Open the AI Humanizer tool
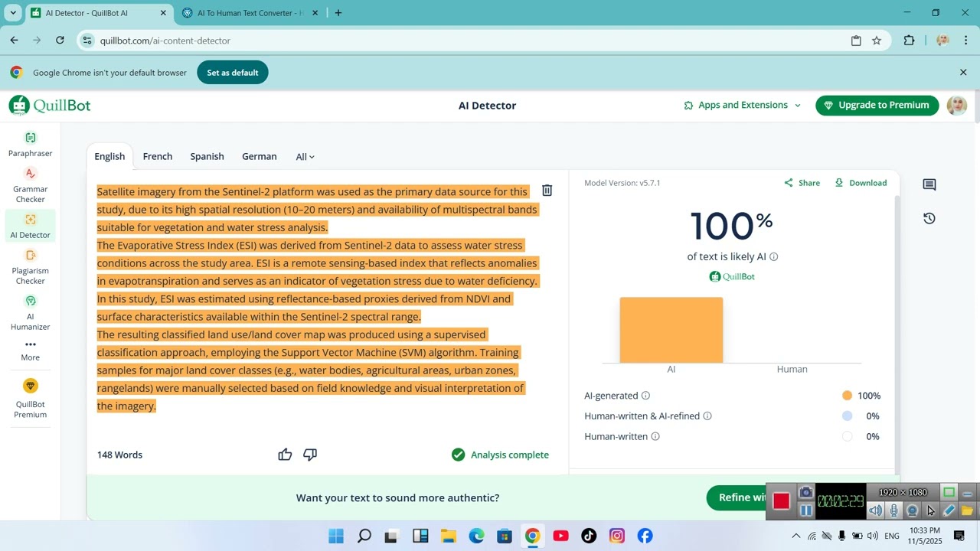This screenshot has height=551, width=980. pyautogui.click(x=31, y=312)
